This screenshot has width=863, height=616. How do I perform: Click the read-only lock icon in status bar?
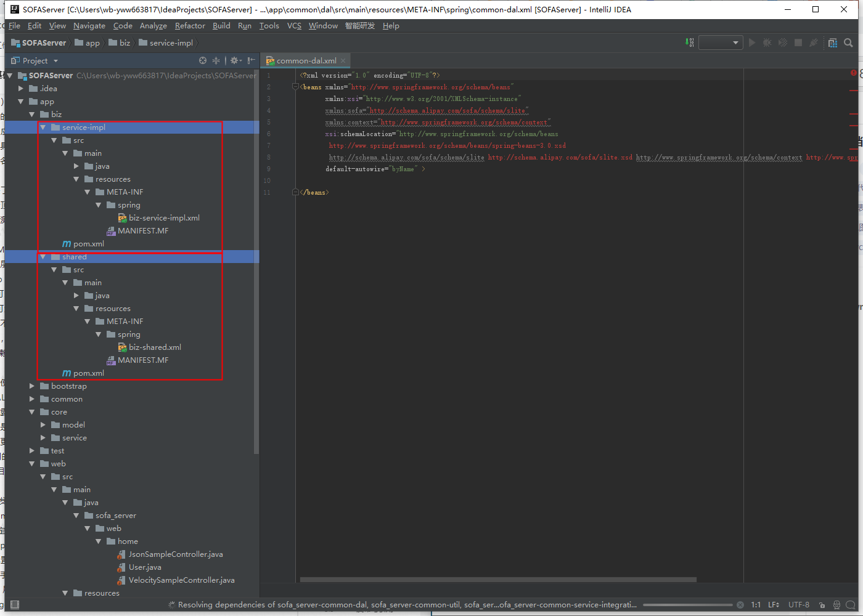click(x=822, y=605)
